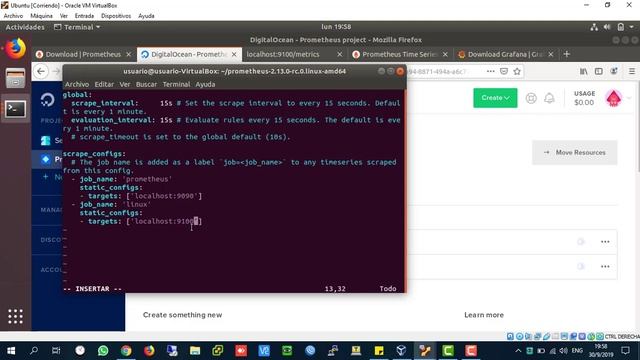Open VirtualBox Máquina menu
640x360 pixels.
pyautogui.click(x=41, y=16)
